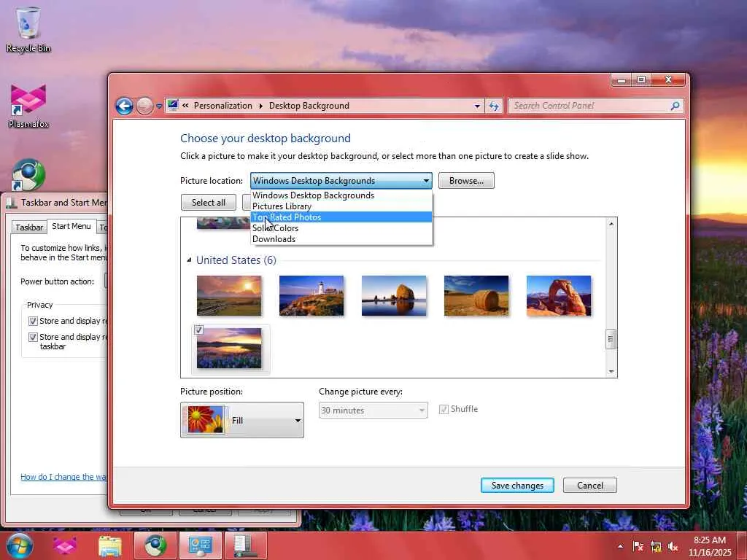
Task: Click the purple flower lake thumbnail
Action: coord(229,348)
